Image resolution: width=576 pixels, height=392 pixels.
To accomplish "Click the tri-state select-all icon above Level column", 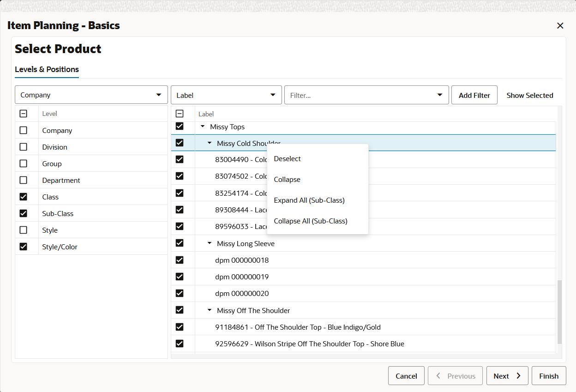I will 24,114.
